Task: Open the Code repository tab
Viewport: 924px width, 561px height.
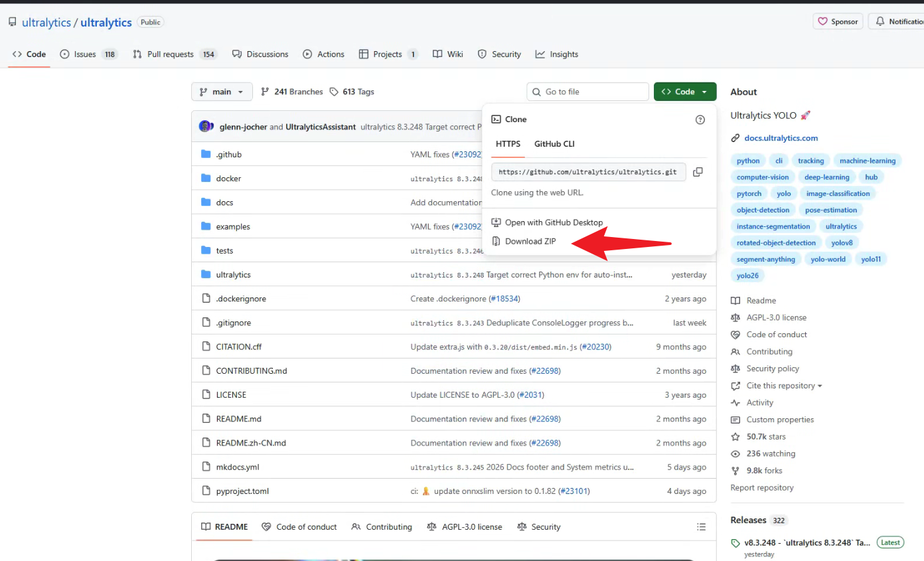Action: (x=29, y=54)
